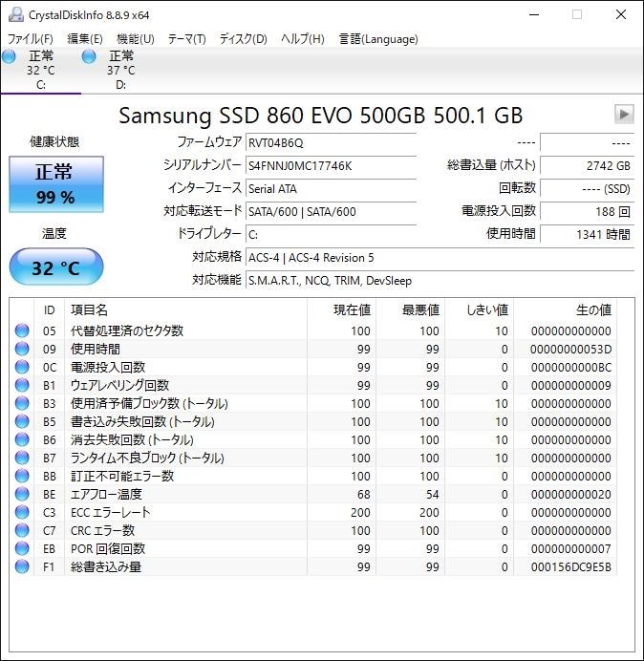Switch to the C: drive tab at 32 °C
This screenshot has height=661, width=644.
[40, 71]
